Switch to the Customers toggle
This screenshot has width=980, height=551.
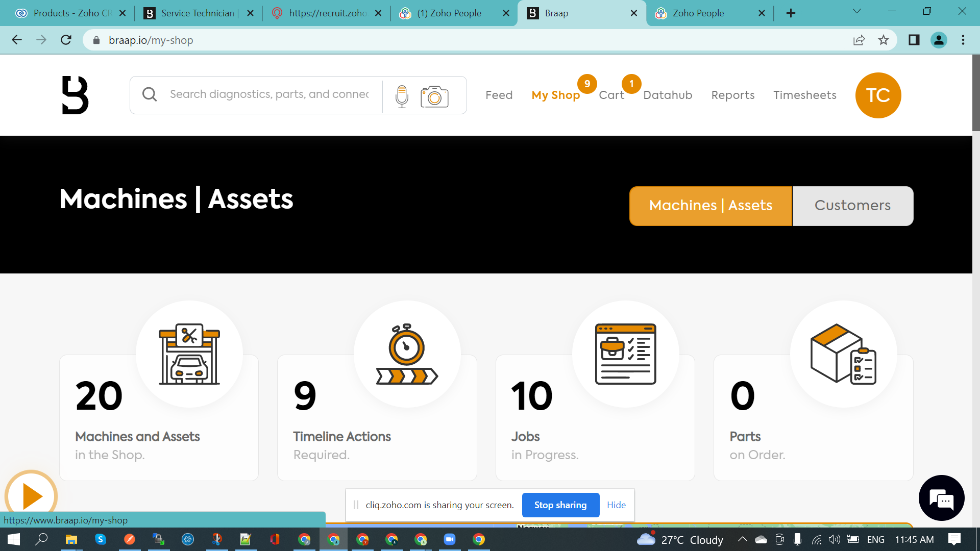(852, 206)
